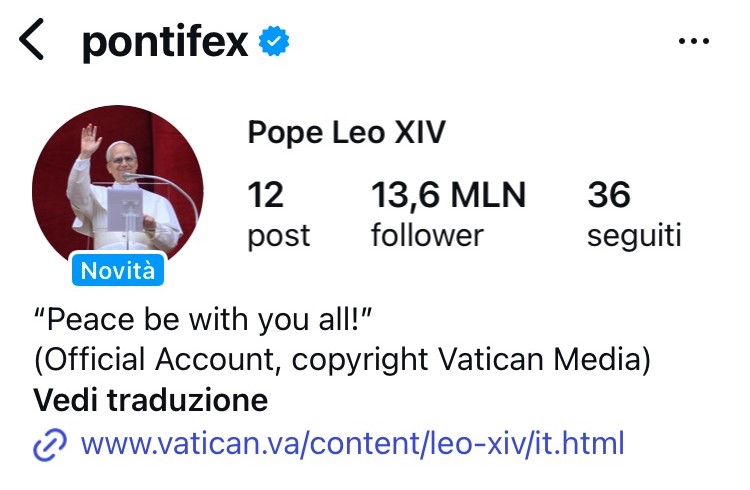Click "Vedi traduzione" to translate bio

(150, 400)
